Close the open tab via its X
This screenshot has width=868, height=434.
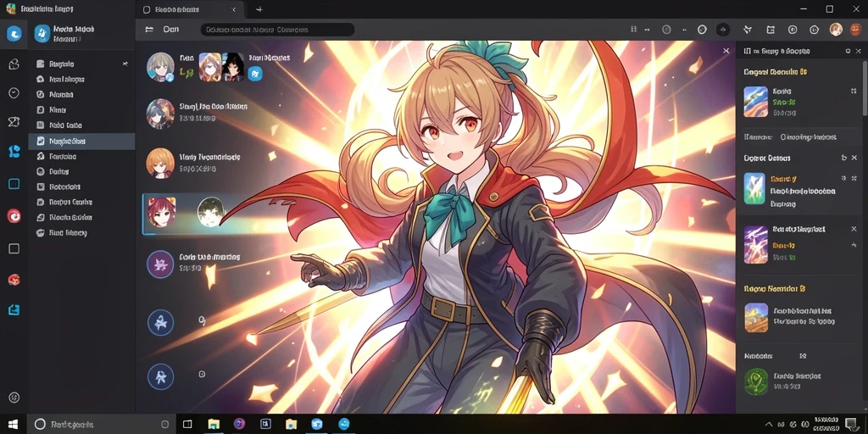(234, 9)
